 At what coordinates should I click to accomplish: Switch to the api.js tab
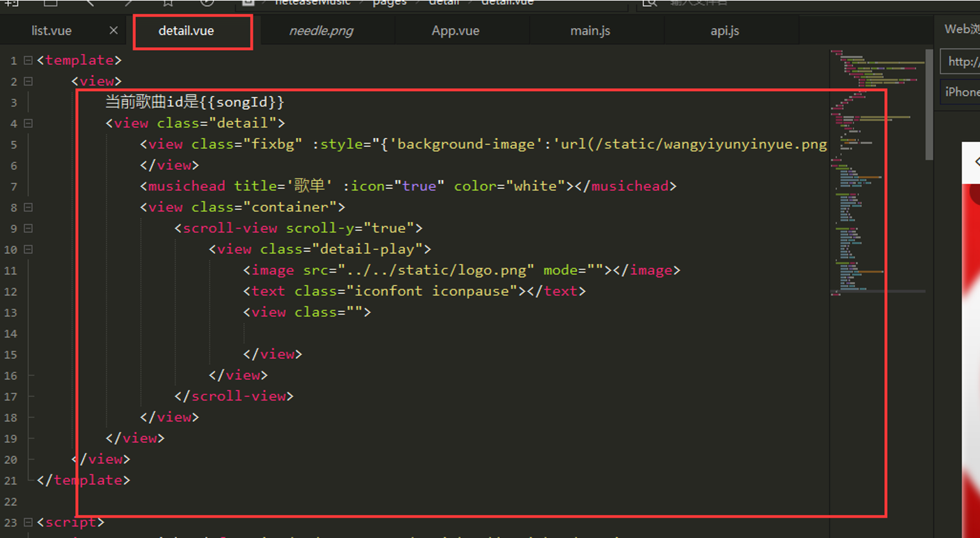pos(725,31)
